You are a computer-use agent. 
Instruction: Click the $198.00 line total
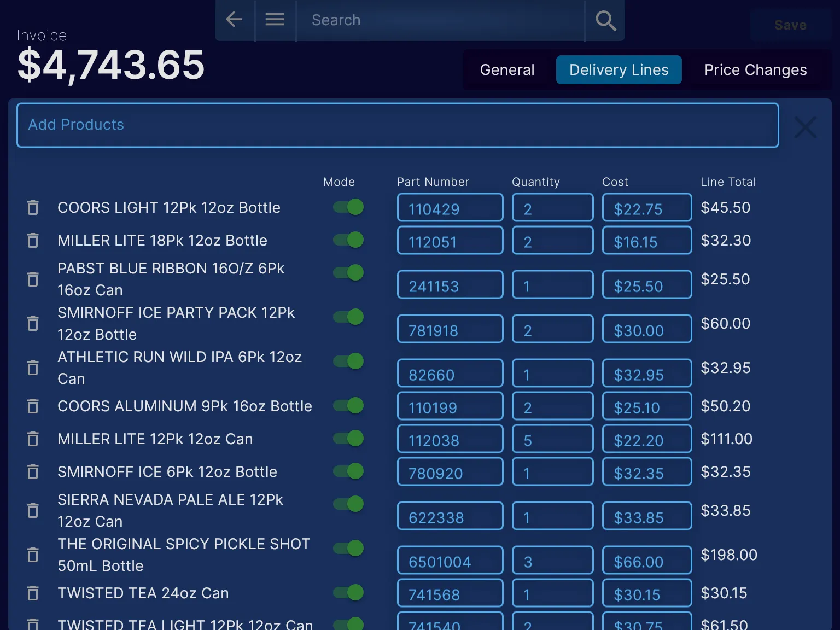[x=729, y=555]
